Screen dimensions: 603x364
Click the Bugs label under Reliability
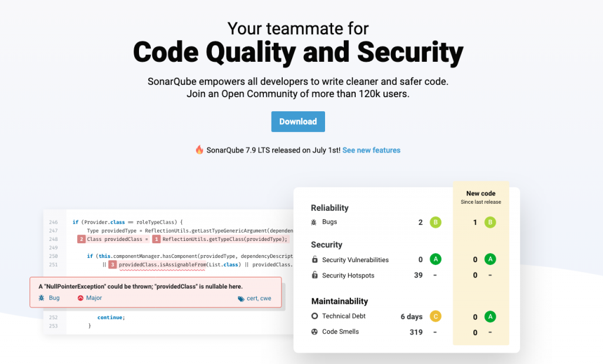330,221
